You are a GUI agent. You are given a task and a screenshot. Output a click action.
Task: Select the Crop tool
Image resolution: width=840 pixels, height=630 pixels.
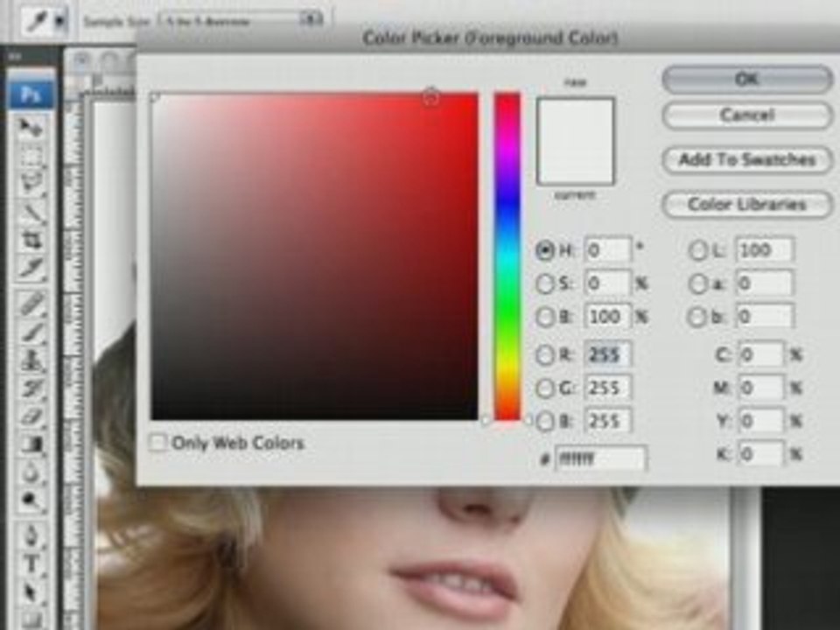click(31, 241)
